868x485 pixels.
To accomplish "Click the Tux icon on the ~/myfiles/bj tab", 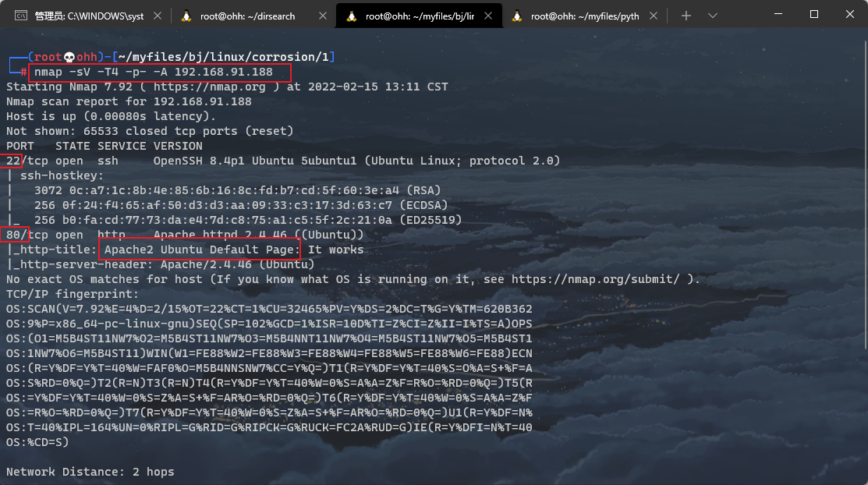I will click(x=352, y=16).
